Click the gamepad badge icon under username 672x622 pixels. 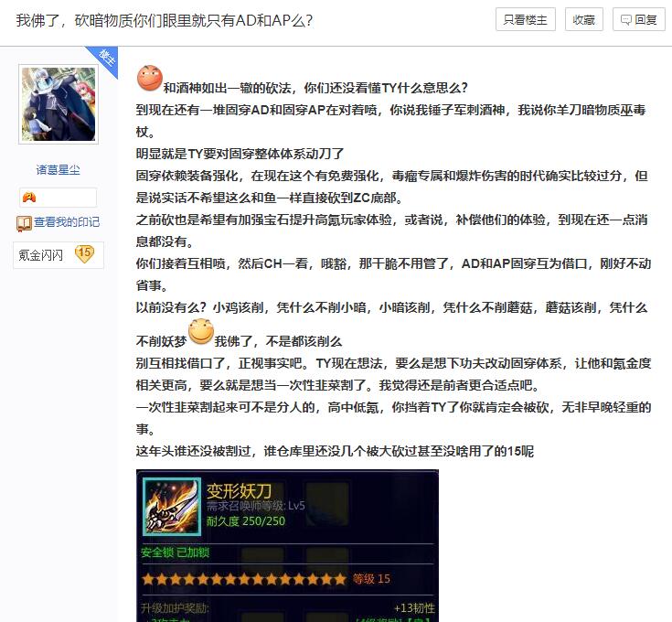click(29, 198)
